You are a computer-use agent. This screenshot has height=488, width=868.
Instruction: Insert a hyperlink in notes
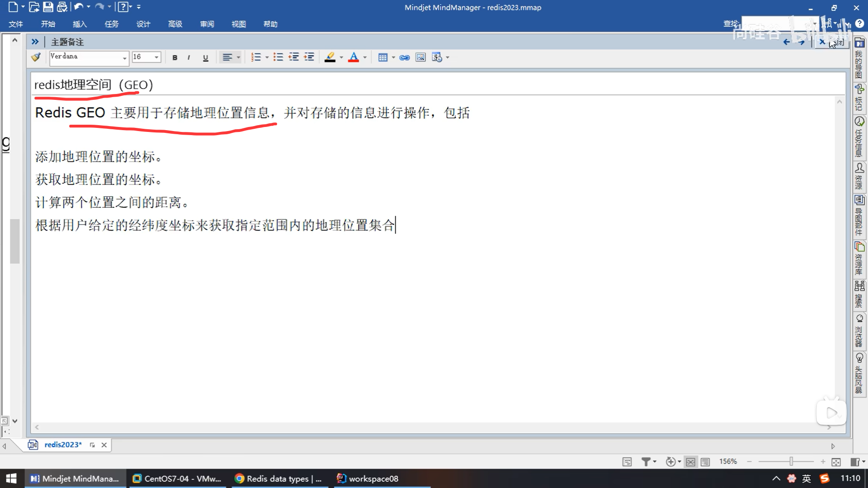point(405,57)
